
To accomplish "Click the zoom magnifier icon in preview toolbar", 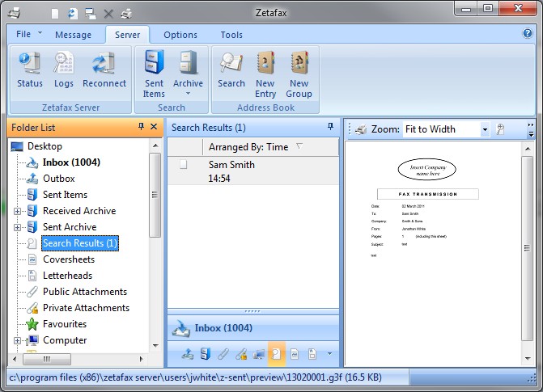I will 500,129.
